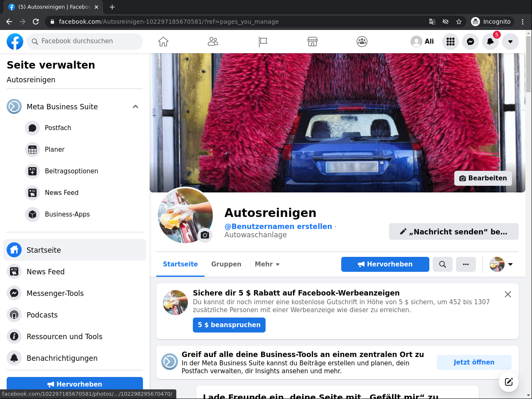The image size is (532, 399).
Task: Click the translate page icon in address bar
Action: (432, 22)
